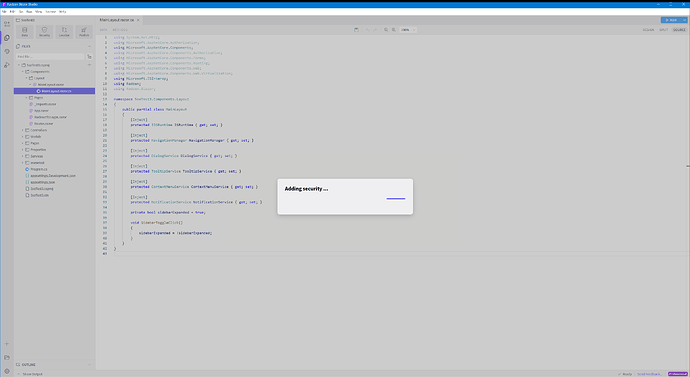Viewport: 690px width, 377px height.
Task: Expand the Models folder arrow
Action: [x=22, y=137]
